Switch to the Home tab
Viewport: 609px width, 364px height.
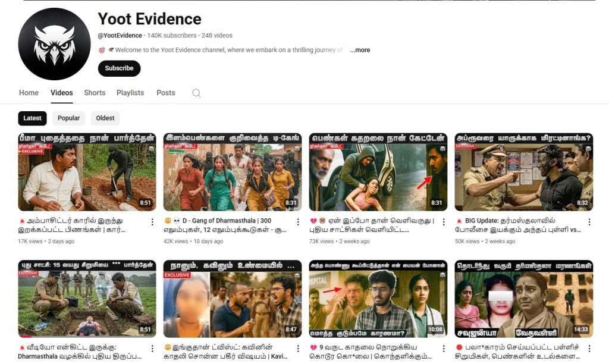[x=29, y=93]
